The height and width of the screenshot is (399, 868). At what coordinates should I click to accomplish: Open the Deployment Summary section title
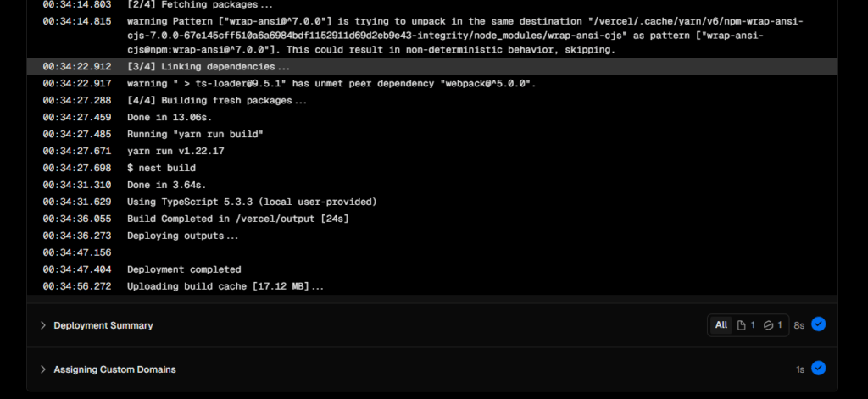(x=103, y=325)
